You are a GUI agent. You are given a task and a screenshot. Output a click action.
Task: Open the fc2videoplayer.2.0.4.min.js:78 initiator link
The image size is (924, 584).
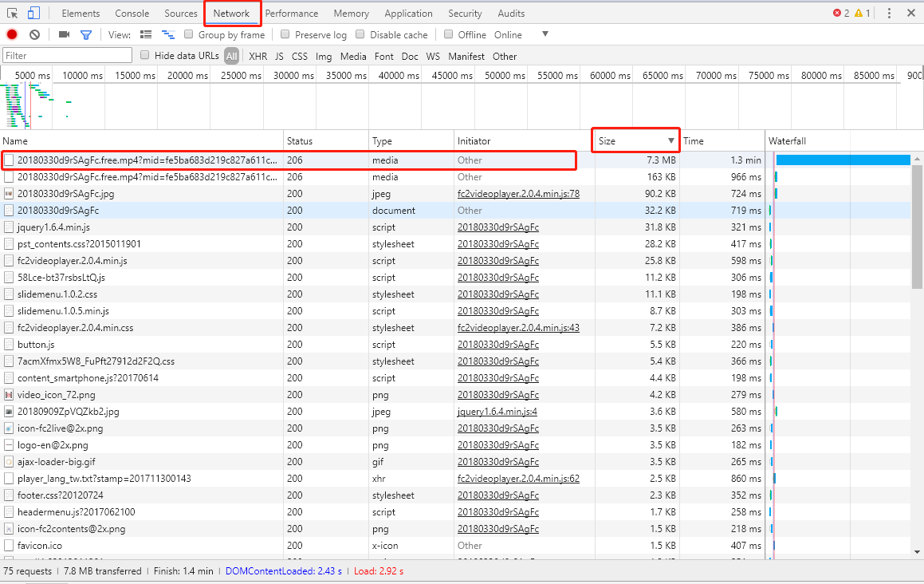tap(518, 194)
